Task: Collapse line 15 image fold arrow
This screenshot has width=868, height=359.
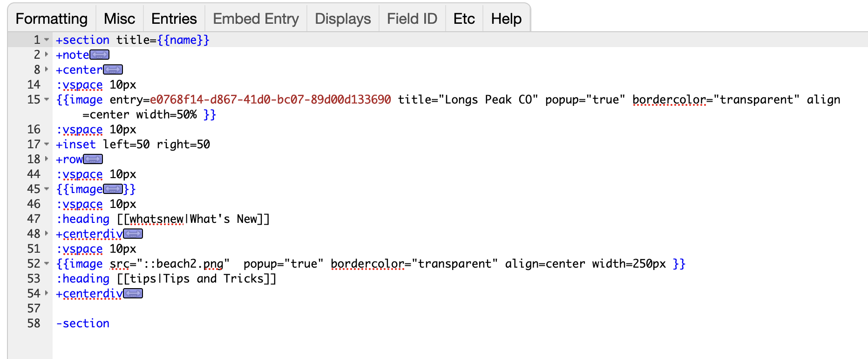Action: tap(47, 100)
